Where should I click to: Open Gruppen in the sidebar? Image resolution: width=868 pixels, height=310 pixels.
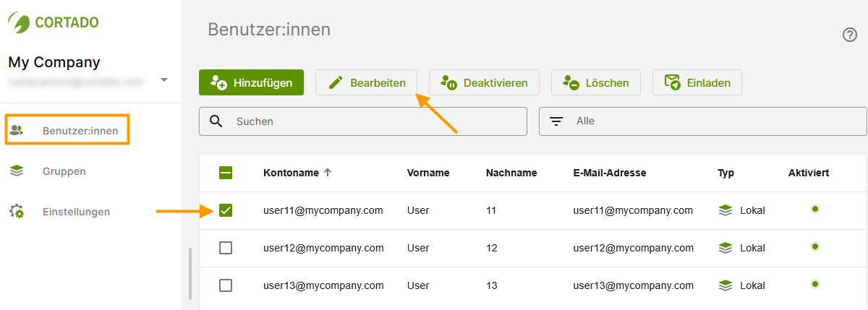[x=64, y=171]
